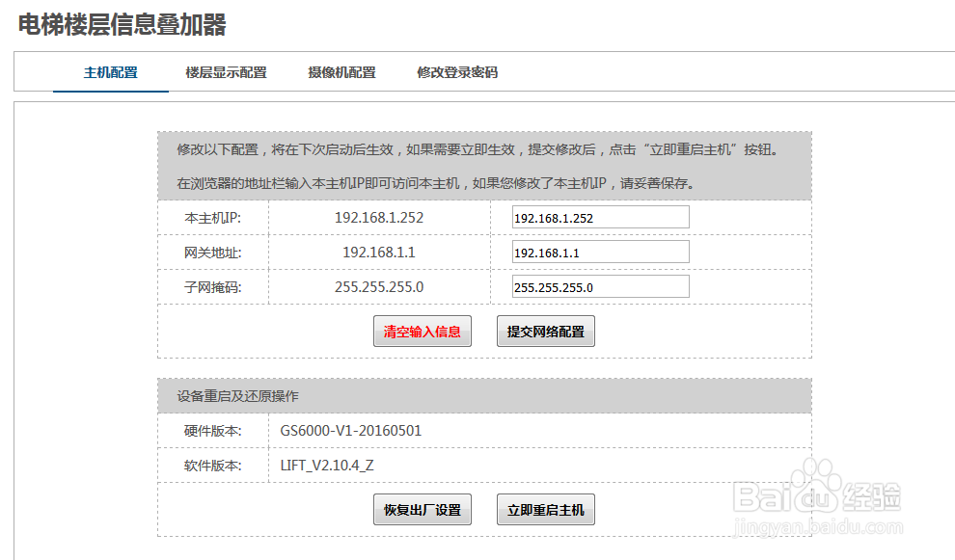Select the software version text LIFT_V2.10.4_Z
Screen dimensions: 955x560
pyautogui.click(x=328, y=466)
